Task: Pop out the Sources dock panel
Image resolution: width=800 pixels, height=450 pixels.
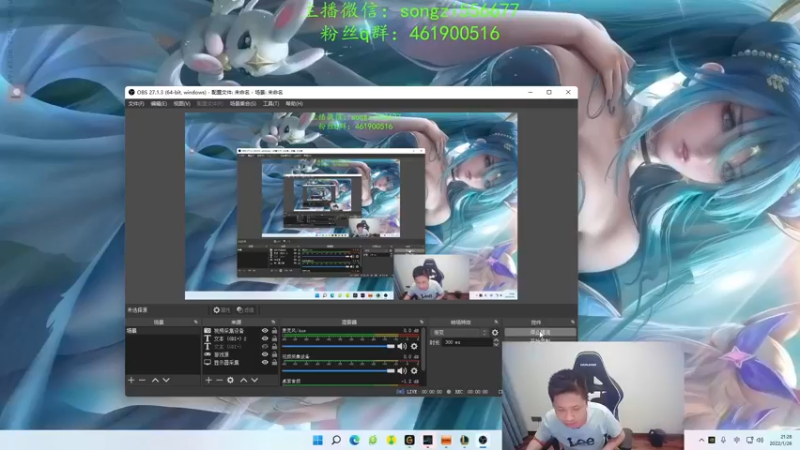Action: (x=273, y=322)
